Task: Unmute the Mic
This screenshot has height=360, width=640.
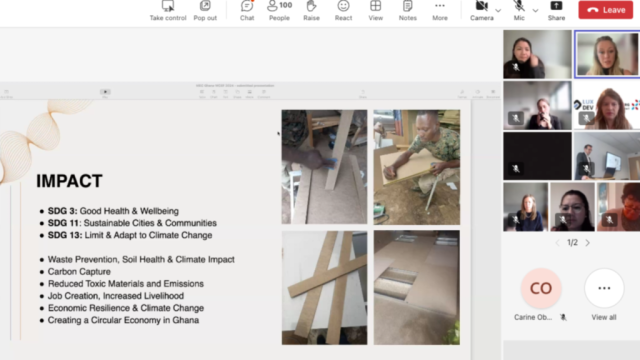Action: click(519, 11)
